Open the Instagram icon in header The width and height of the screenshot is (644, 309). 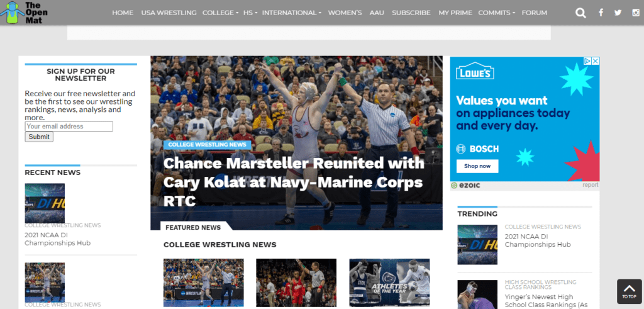click(635, 13)
